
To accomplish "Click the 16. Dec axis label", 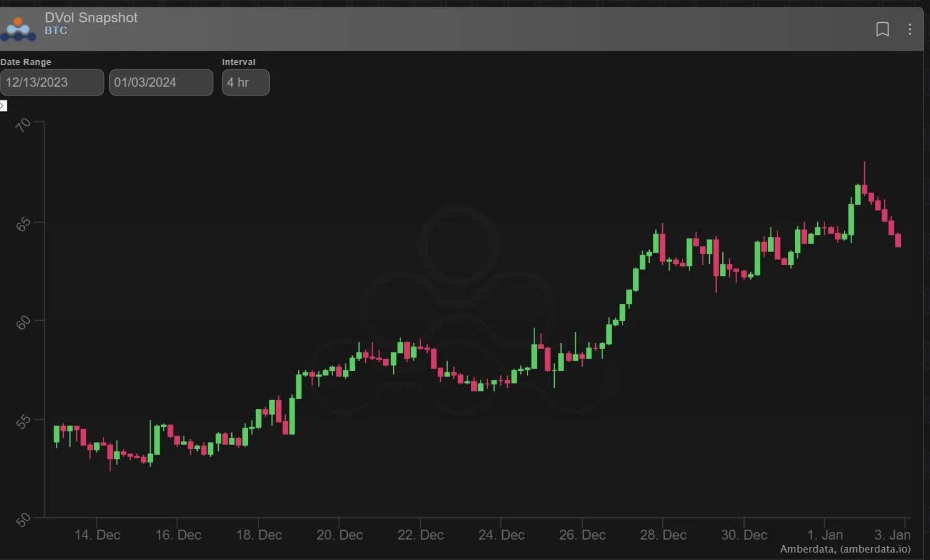I will (178, 535).
